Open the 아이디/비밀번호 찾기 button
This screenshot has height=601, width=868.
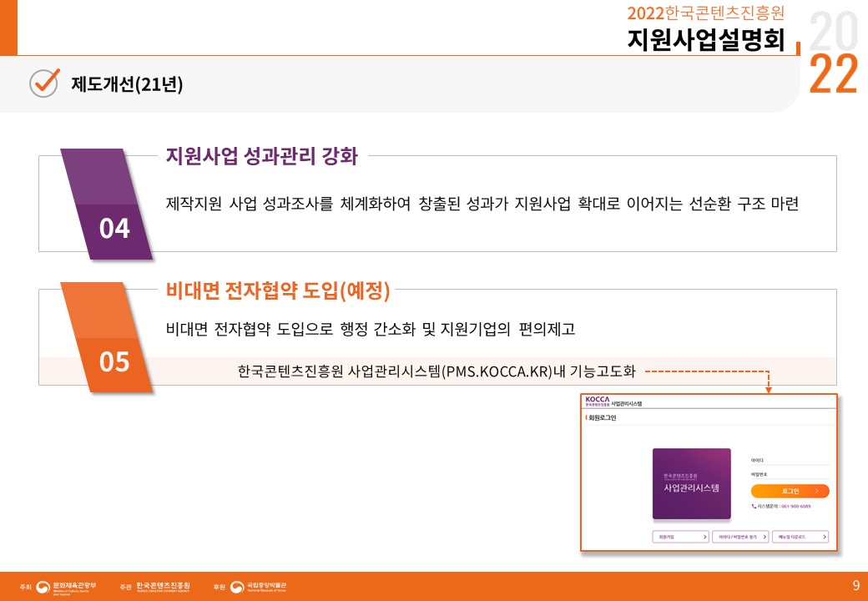[x=740, y=537]
